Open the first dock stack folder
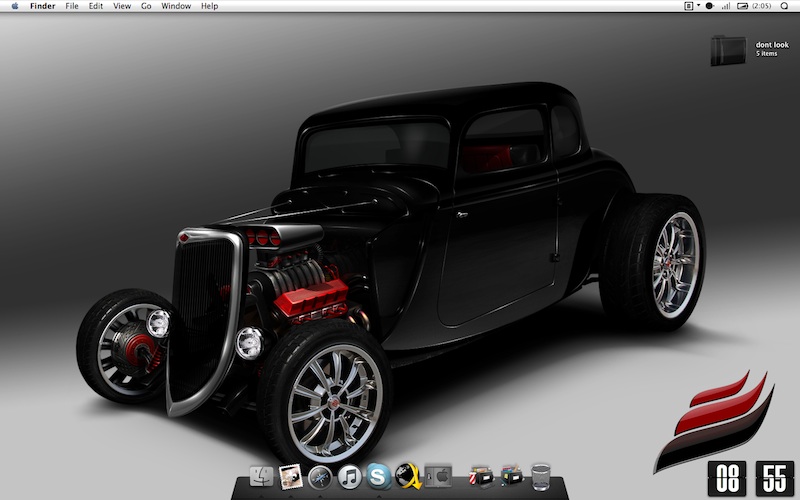This screenshot has width=800, height=500. click(482, 477)
